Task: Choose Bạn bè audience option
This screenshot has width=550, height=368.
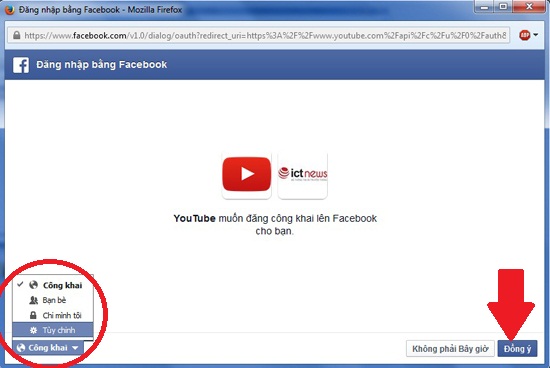Action: click(53, 300)
